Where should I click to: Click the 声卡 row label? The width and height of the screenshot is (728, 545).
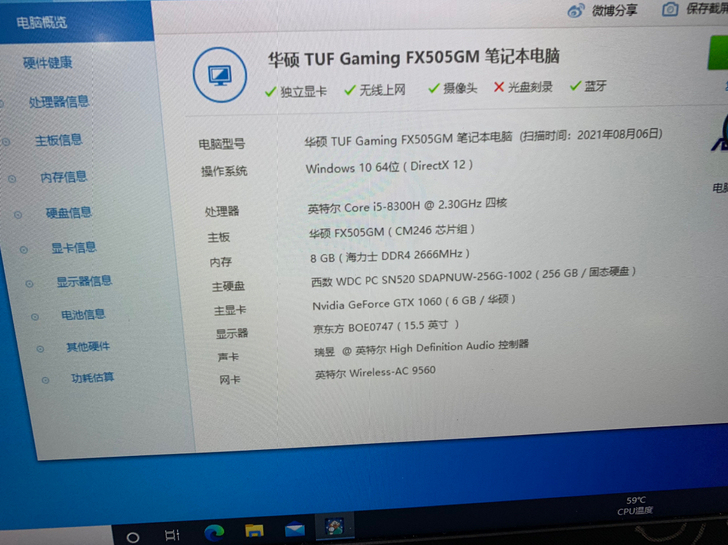click(x=228, y=357)
